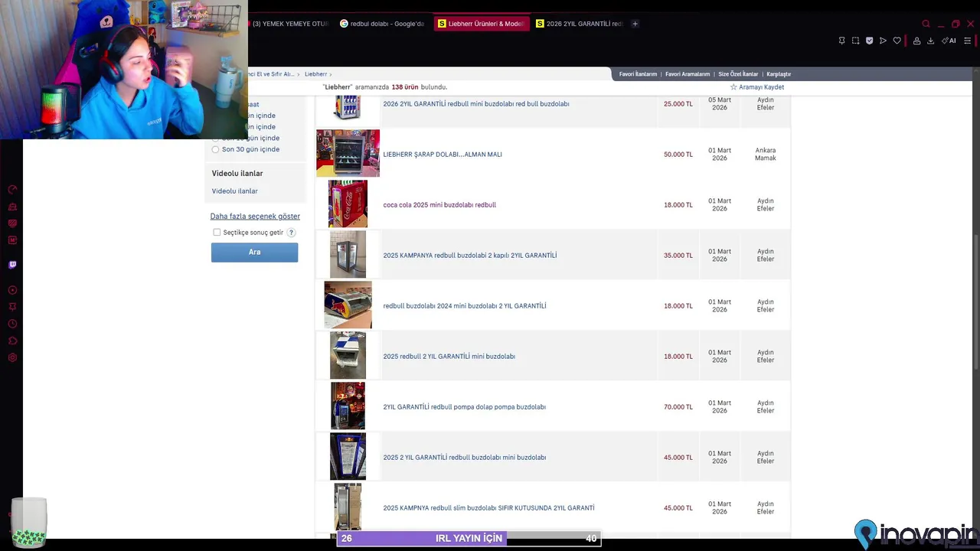
Task: Click the Liebherr wine cabinet thumbnail
Action: [x=348, y=153]
